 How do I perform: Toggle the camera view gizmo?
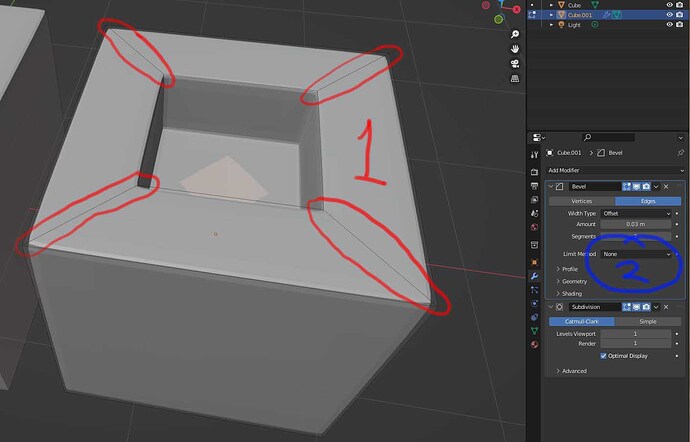pos(515,64)
